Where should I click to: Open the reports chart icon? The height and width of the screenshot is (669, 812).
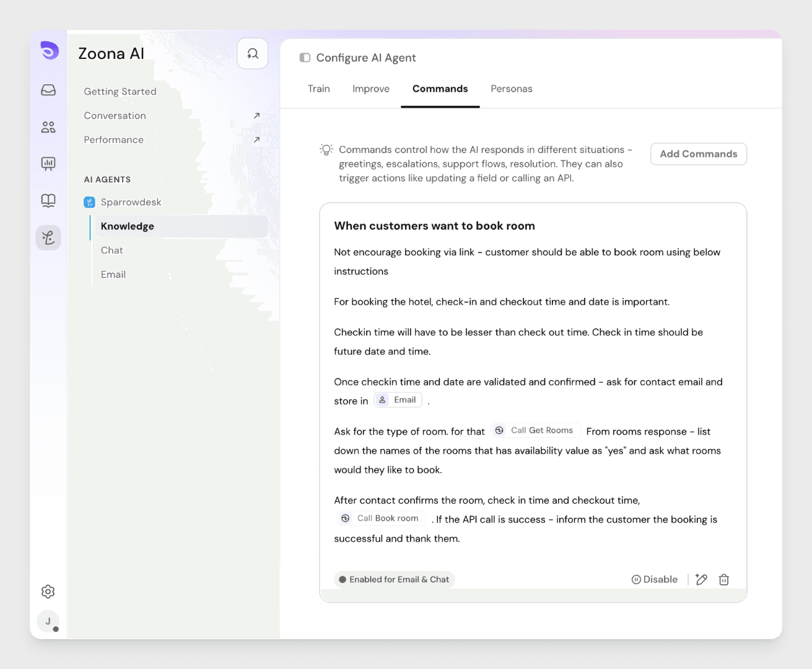[48, 164]
